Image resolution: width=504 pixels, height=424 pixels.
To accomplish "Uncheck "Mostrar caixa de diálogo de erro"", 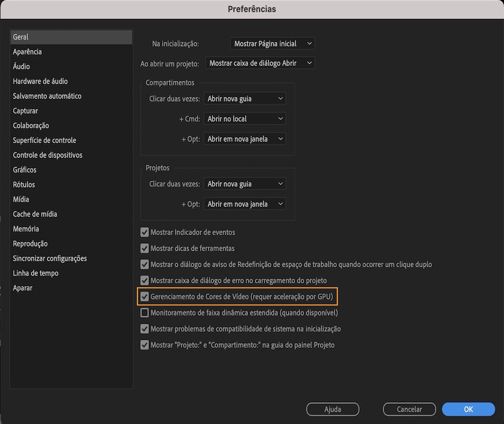I will 144,280.
